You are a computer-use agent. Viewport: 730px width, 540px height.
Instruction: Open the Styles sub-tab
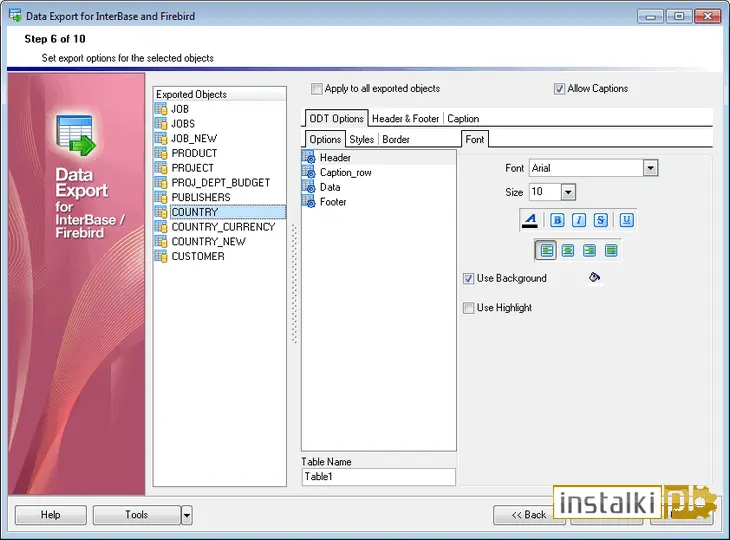point(362,139)
